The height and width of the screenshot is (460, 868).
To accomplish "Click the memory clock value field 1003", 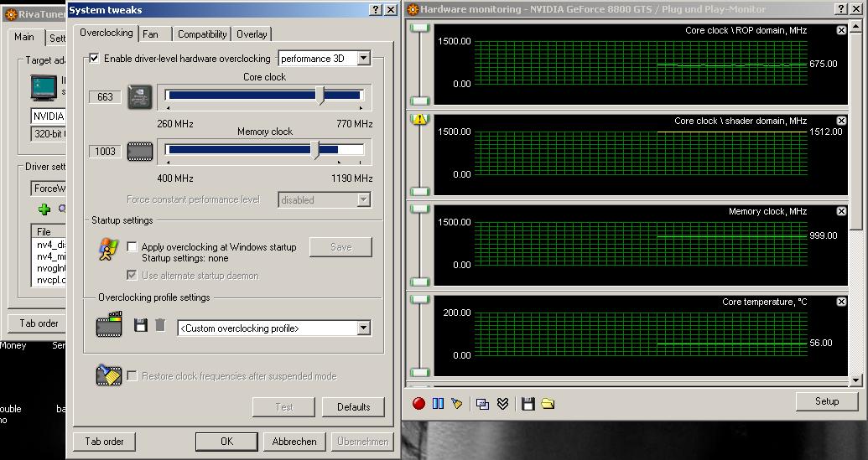I will 105,152.
